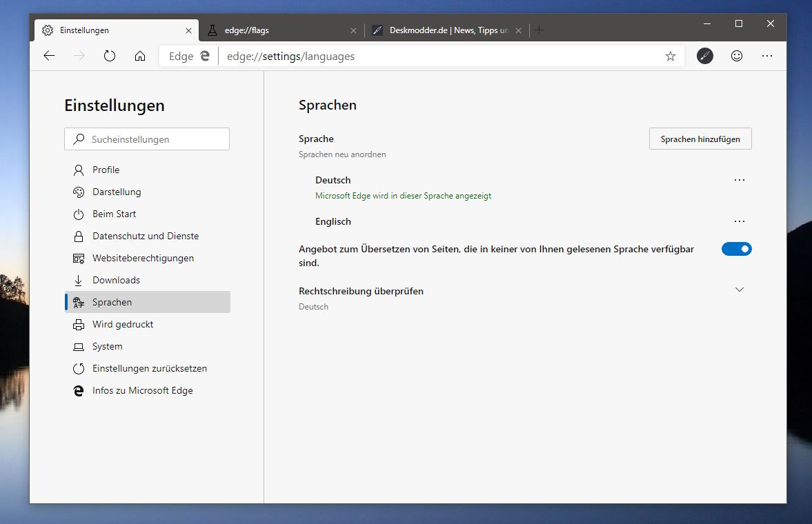Open System settings section
812x524 pixels.
click(x=148, y=346)
